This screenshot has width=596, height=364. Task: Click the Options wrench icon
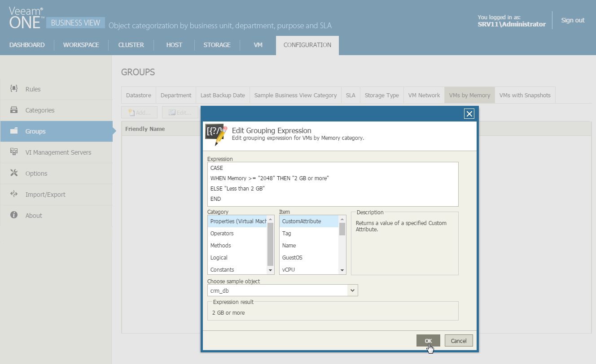(x=14, y=173)
